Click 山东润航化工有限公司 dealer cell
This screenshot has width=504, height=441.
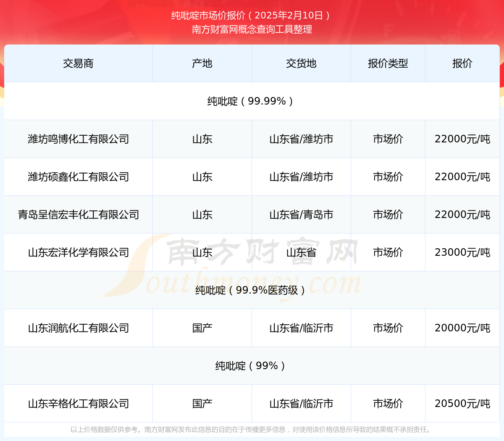78,328
